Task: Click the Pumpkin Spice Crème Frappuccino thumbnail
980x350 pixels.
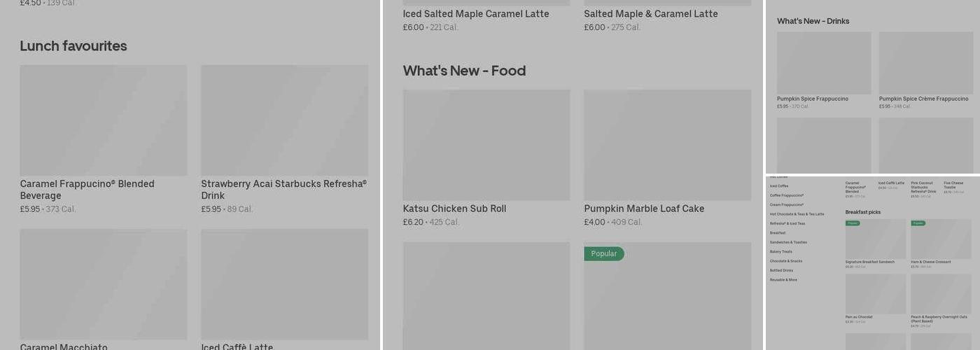Action: point(926,63)
